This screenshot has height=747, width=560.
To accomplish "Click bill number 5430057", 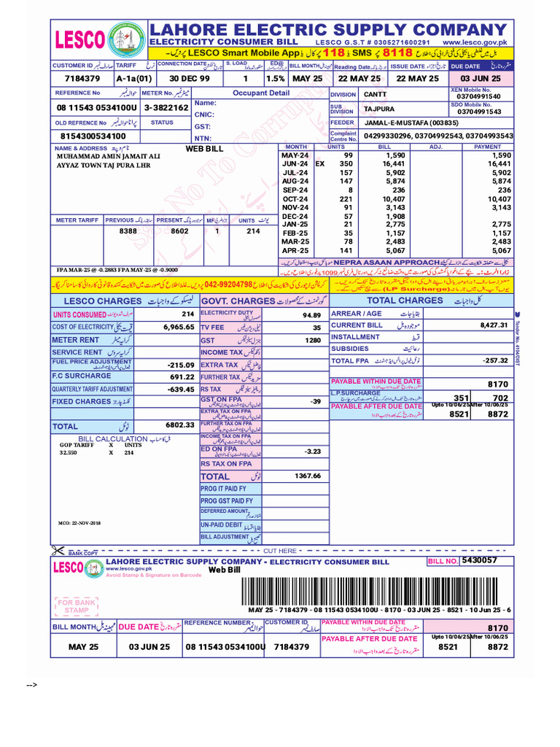I will [480, 561].
